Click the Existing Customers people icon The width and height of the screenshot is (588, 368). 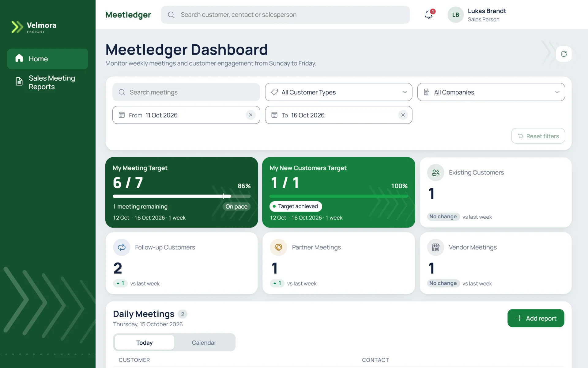(435, 173)
